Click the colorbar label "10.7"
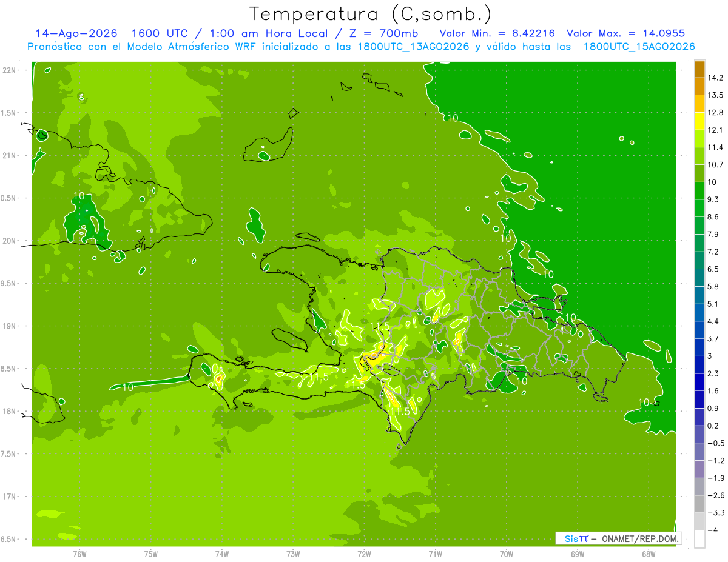 715,165
